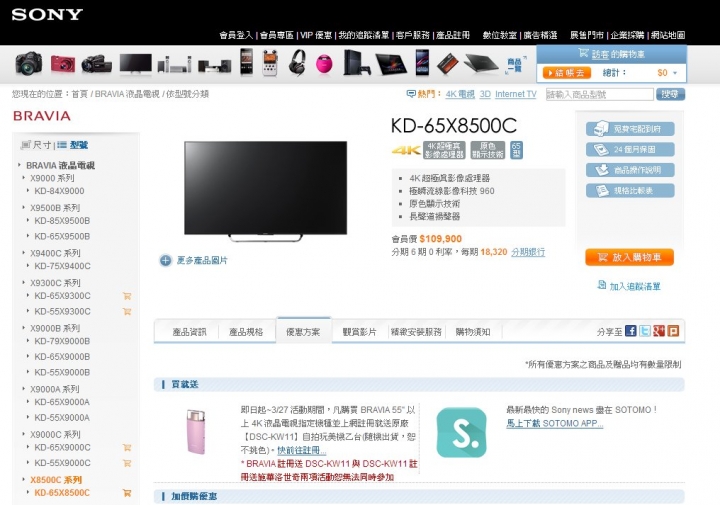Click the camcorder product icon
The image size is (720, 505).
pos(96,64)
